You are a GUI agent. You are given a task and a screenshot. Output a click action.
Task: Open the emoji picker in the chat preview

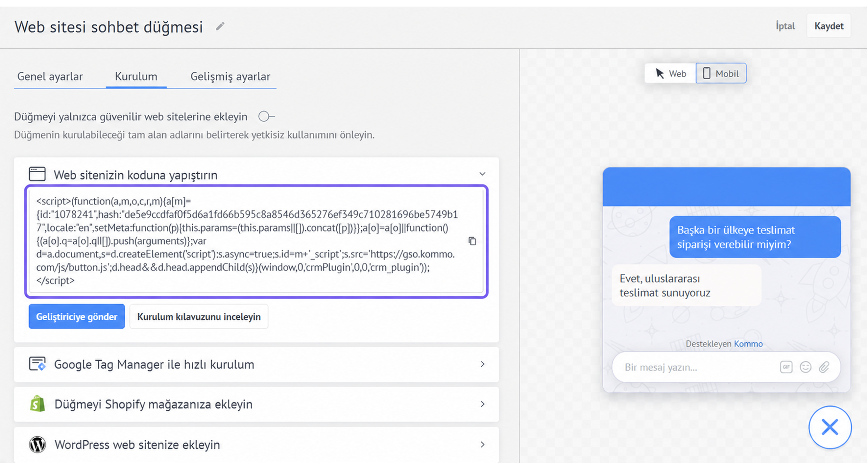(x=805, y=367)
